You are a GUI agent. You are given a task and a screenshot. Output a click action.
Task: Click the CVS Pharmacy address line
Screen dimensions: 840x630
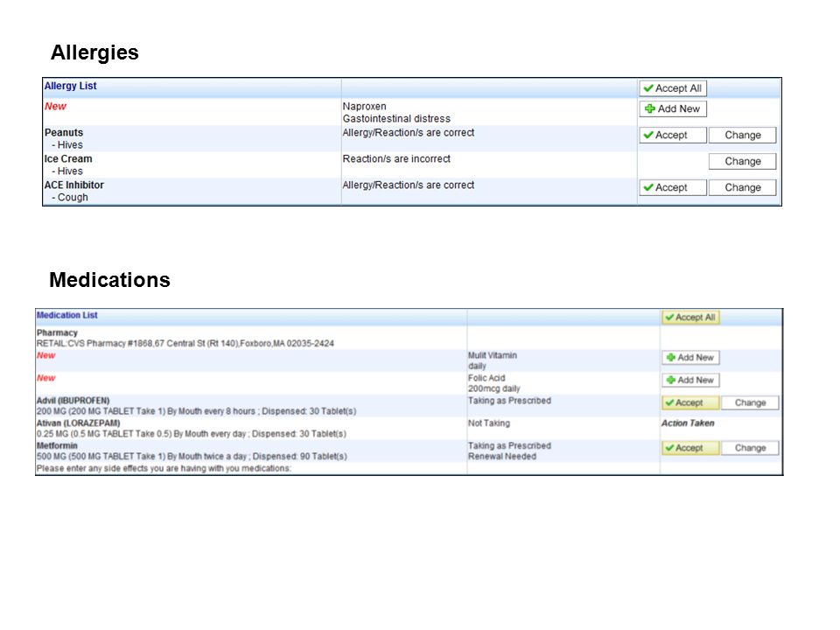coord(185,343)
